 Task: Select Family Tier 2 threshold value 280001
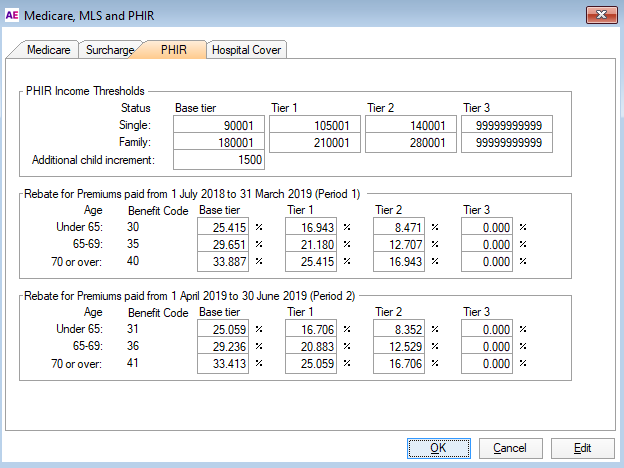[410, 143]
